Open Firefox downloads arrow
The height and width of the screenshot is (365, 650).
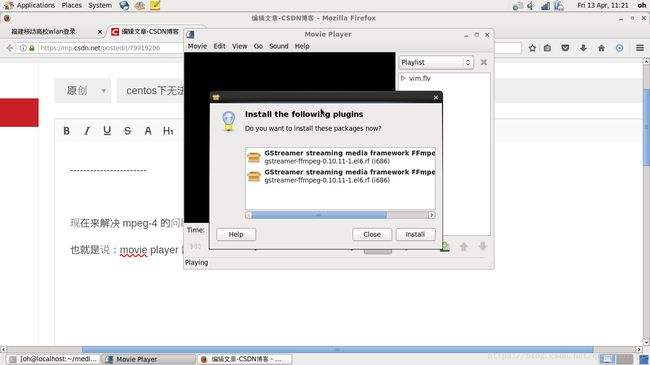pos(583,48)
